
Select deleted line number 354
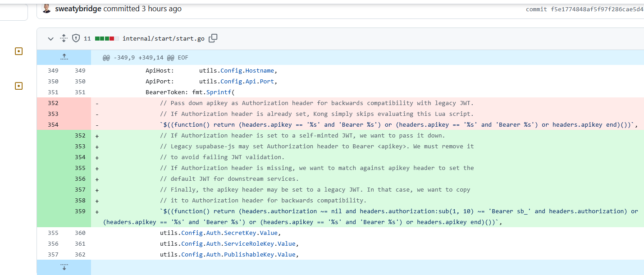point(53,124)
